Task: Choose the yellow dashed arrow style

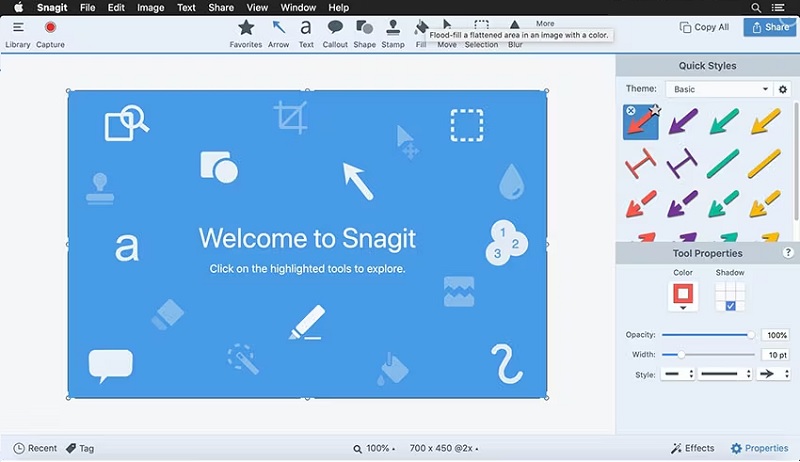Action: tap(765, 204)
